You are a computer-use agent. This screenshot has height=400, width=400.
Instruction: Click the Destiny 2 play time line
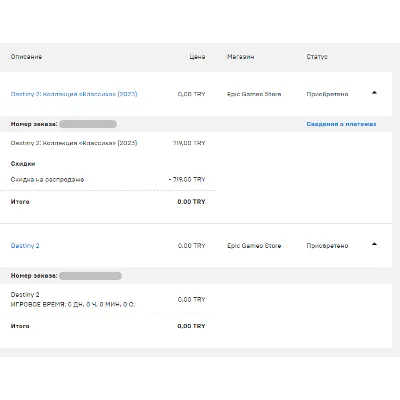[73, 304]
